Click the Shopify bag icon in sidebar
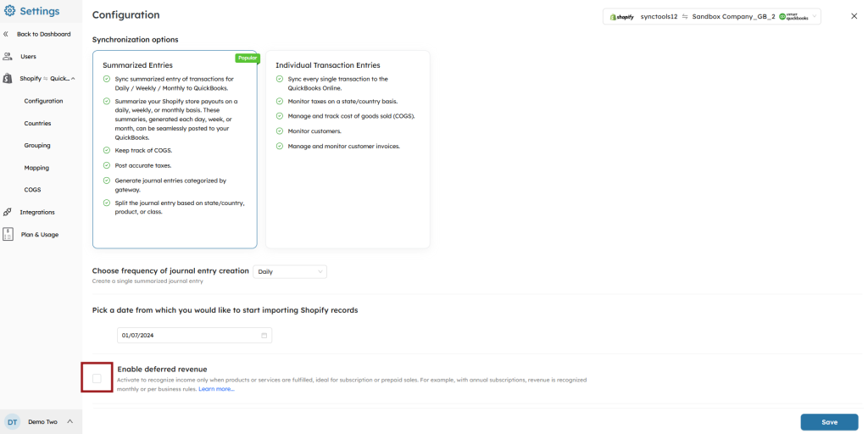This screenshot has width=868, height=434. coord(8,78)
